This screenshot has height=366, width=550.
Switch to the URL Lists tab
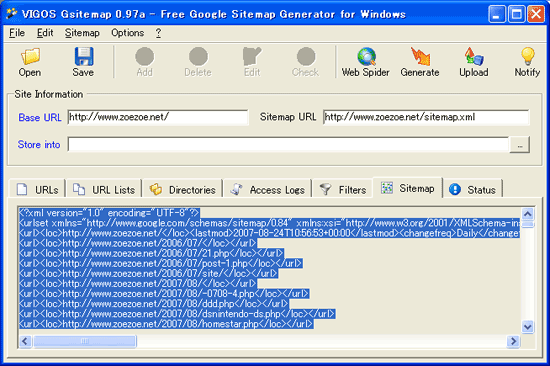pos(104,189)
